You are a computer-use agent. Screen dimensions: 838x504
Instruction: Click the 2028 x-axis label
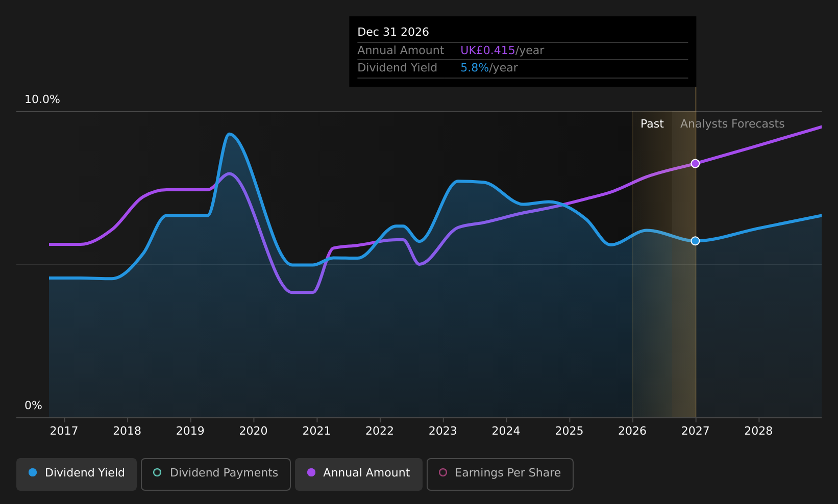(x=758, y=431)
